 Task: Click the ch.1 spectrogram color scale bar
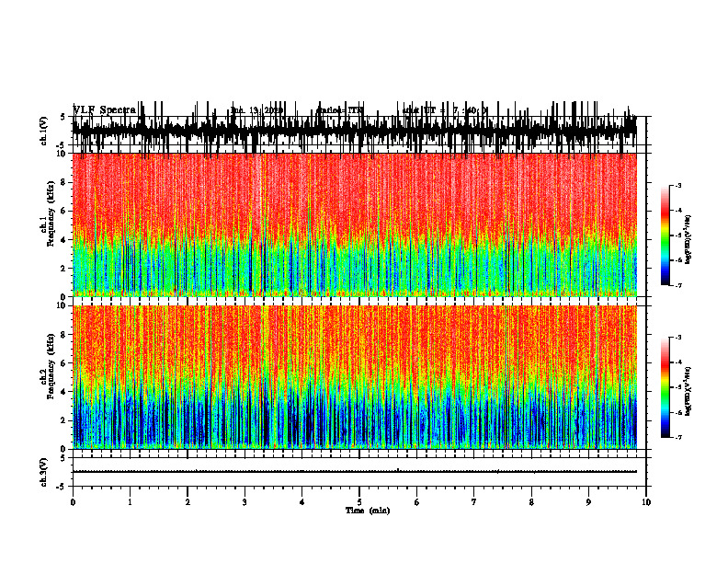665,236
